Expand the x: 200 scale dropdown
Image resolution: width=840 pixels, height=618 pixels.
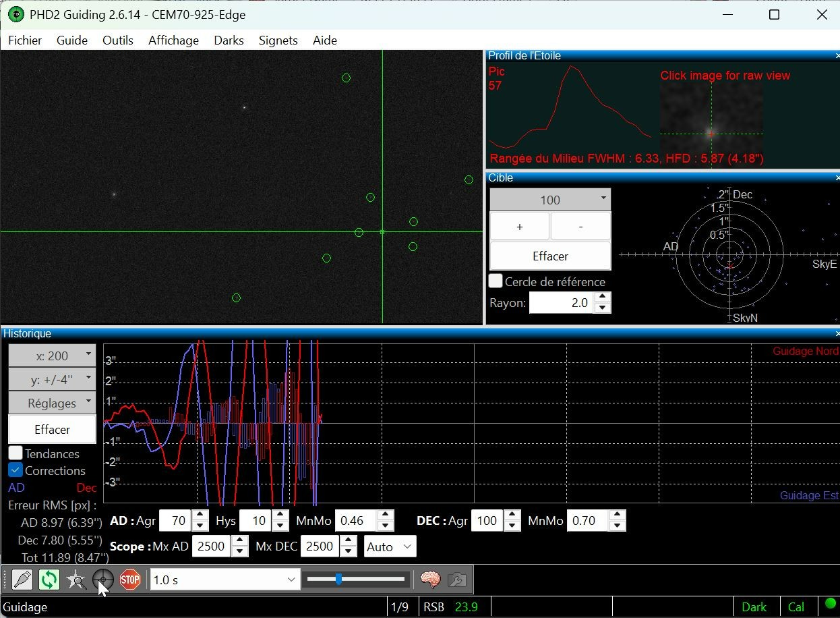52,356
